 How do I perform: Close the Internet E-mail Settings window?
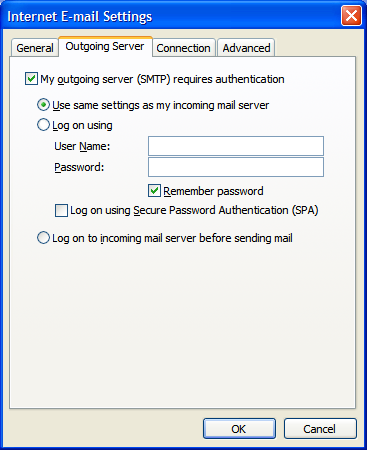tap(351, 16)
